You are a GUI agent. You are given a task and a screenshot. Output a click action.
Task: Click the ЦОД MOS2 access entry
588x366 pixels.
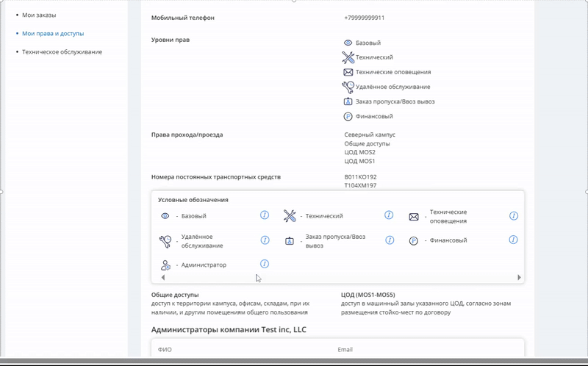[x=359, y=152]
